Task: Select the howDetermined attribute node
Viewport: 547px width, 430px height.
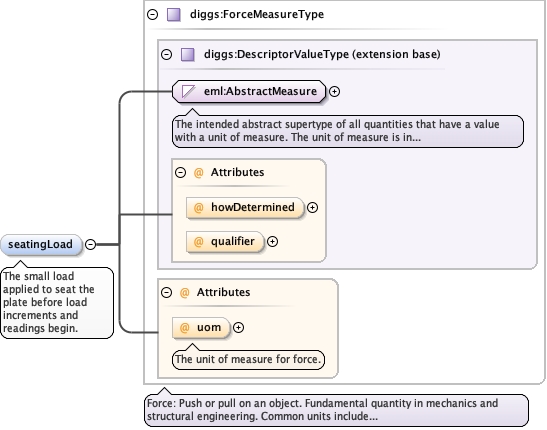Action: pos(245,208)
